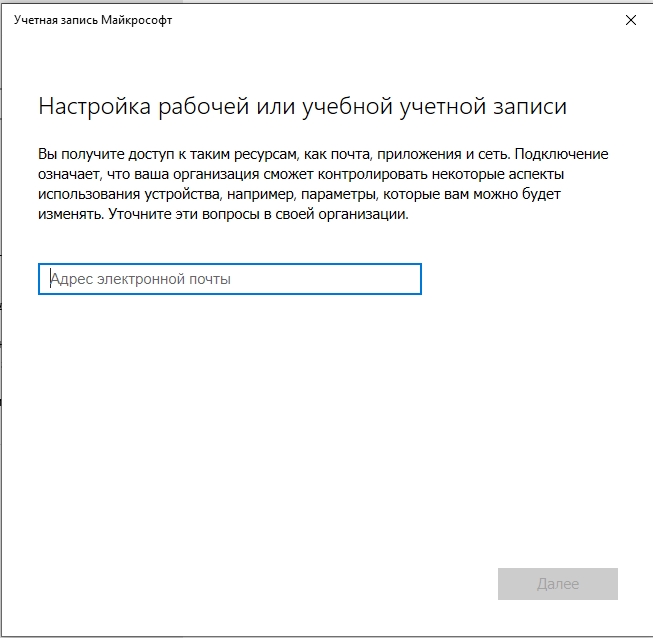Click the Далее button
Screen dimensions: 653x638
pyautogui.click(x=558, y=584)
